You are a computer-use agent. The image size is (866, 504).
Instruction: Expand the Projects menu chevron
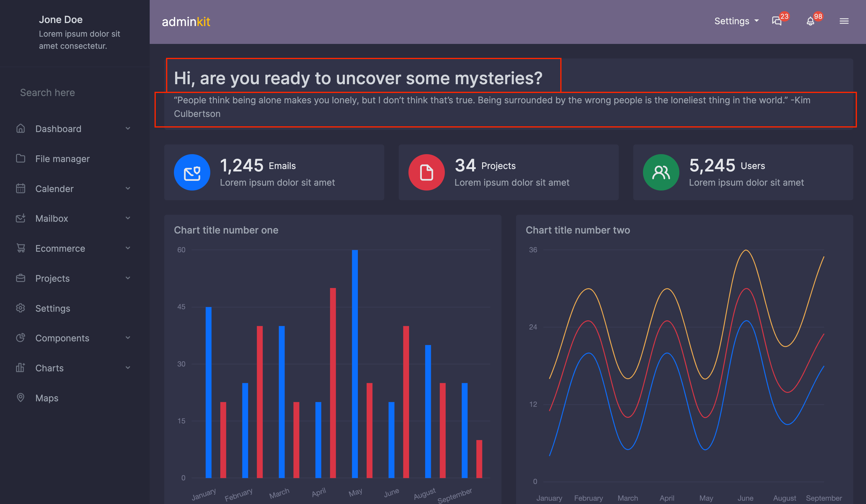point(128,278)
